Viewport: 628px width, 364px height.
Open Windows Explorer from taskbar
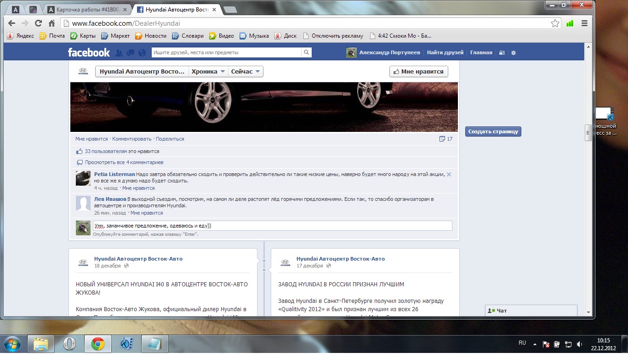(41, 344)
